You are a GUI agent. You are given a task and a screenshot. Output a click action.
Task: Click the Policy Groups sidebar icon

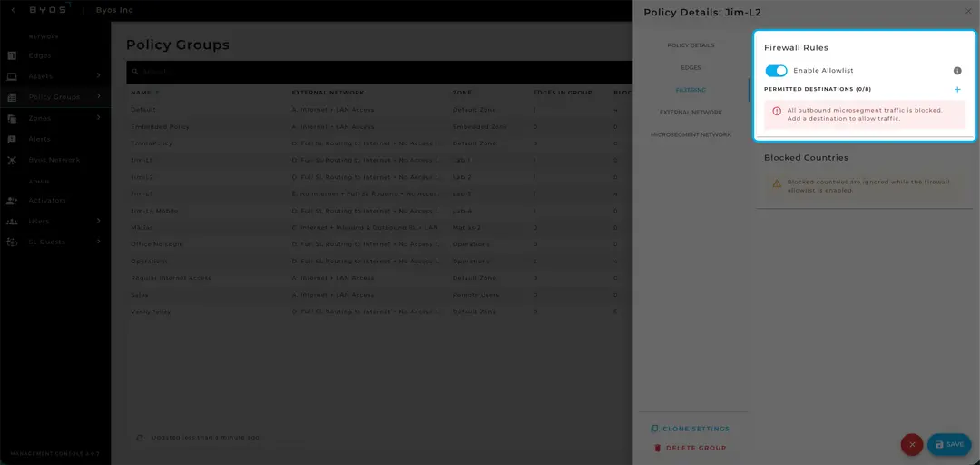pyautogui.click(x=12, y=97)
